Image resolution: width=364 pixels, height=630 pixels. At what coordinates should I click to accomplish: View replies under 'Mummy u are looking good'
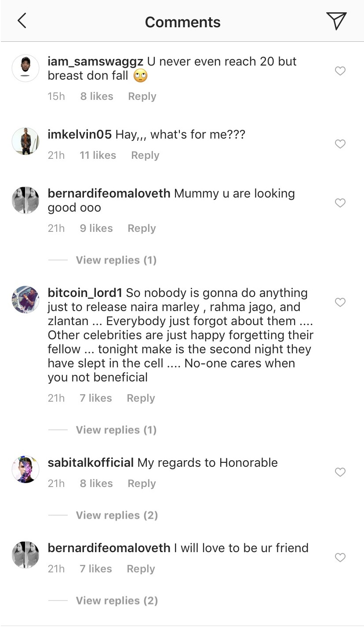(x=116, y=260)
